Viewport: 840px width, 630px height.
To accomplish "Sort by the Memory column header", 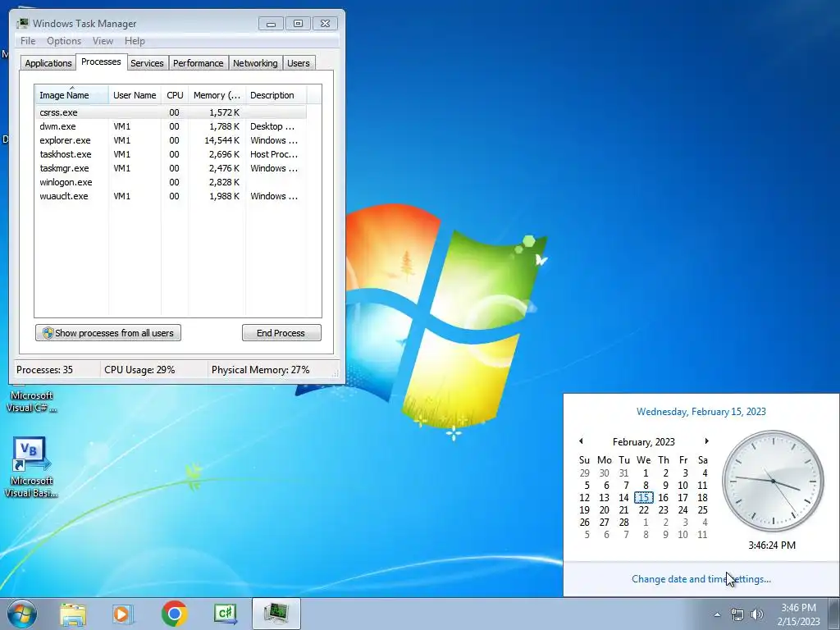I will pyautogui.click(x=217, y=95).
